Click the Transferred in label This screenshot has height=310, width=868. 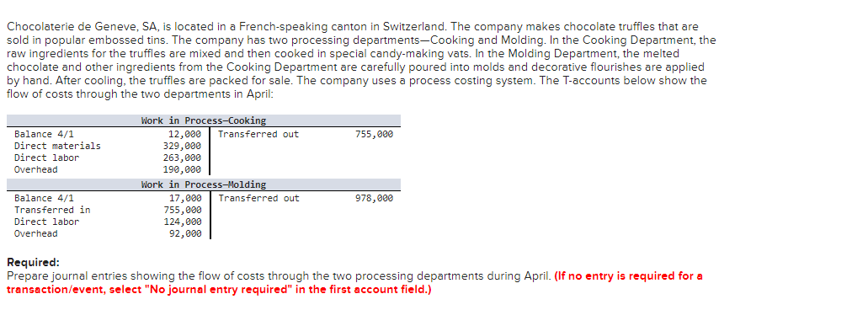tap(52, 210)
